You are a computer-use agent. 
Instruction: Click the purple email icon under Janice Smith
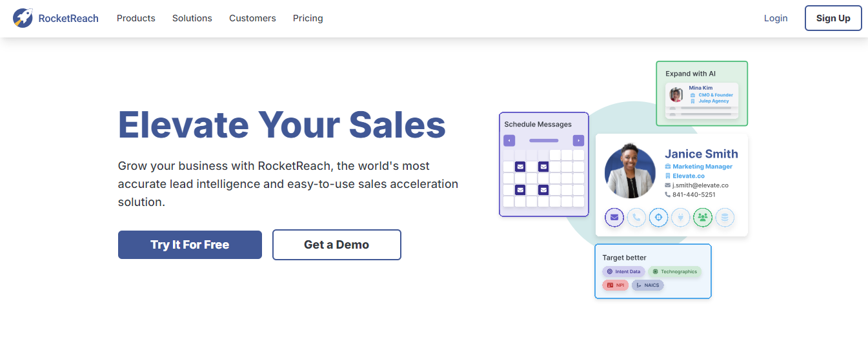tap(614, 218)
